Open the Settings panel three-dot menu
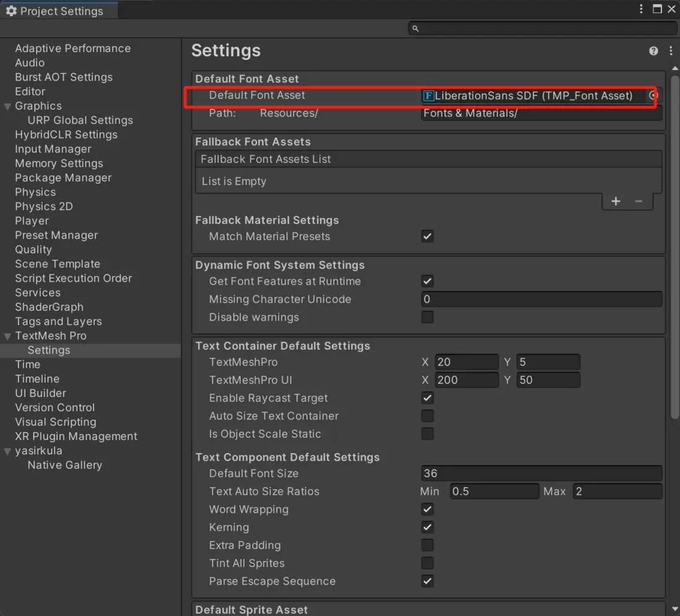This screenshot has width=680, height=616. (x=671, y=51)
